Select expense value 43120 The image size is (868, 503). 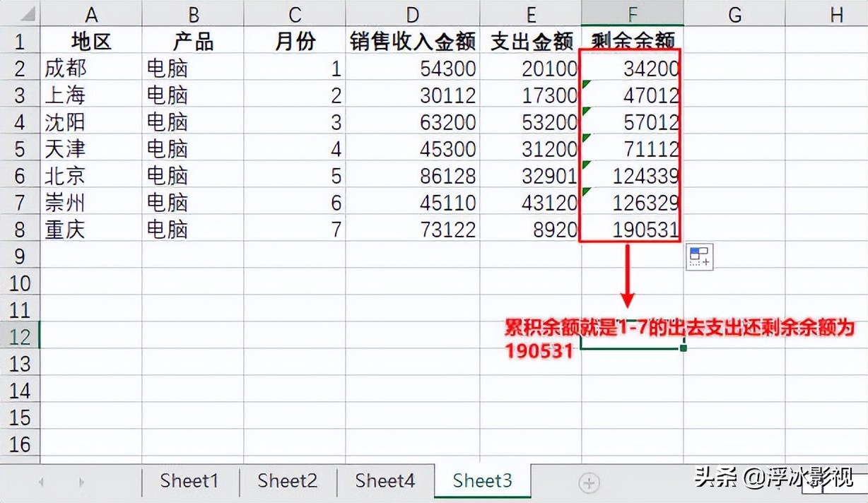(x=531, y=203)
